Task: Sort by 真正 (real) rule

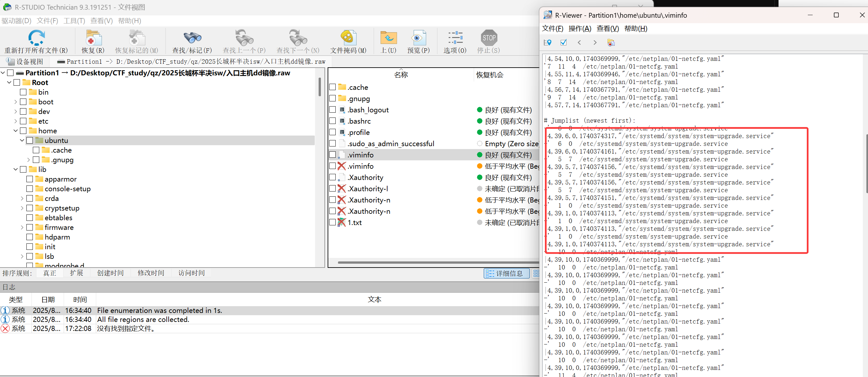Action: tap(50, 273)
